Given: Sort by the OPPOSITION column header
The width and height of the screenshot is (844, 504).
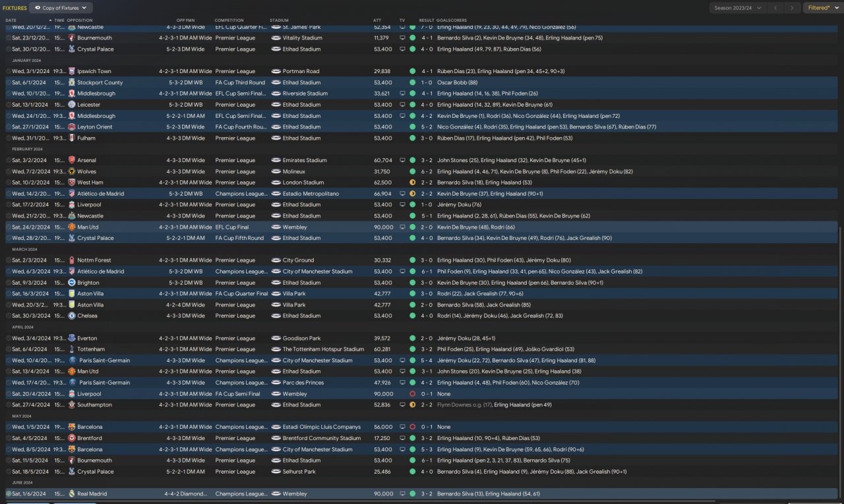Looking at the screenshot, I should [80, 20].
